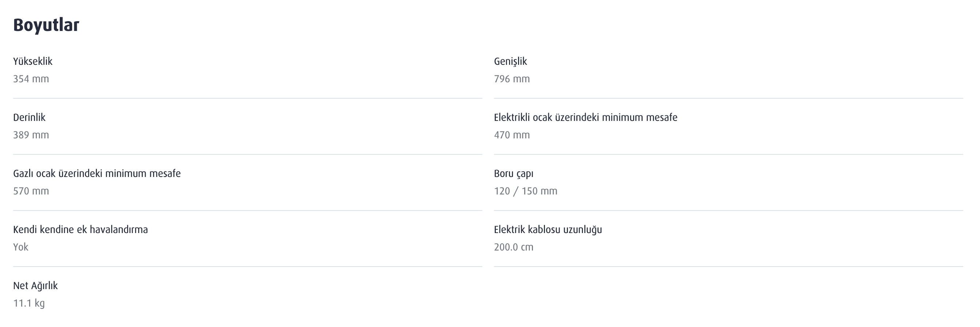
Task: Select Elektrikli ocak üzerindeki minimum mesafe label
Action: (585, 117)
